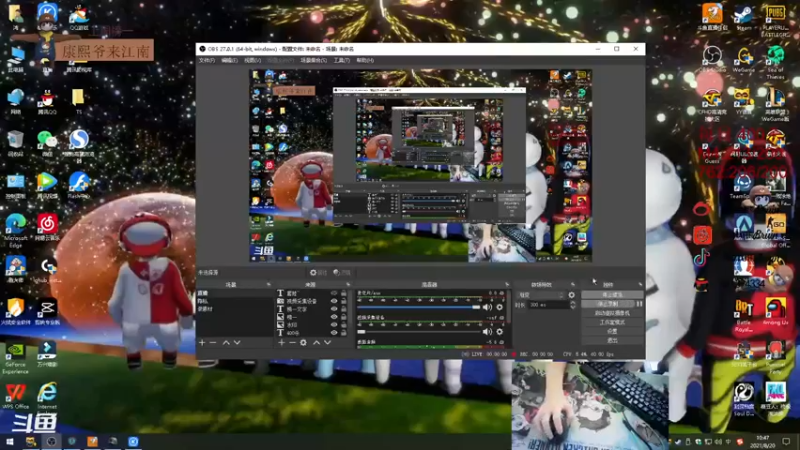Image resolution: width=800 pixels, height=450 pixels.
Task: Open the Help (帮助) menu in OBS
Action: [x=365, y=60]
